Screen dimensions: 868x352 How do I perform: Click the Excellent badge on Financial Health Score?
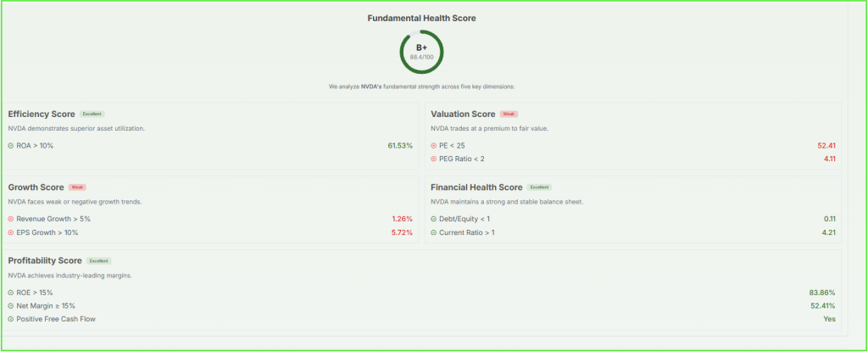tap(539, 187)
